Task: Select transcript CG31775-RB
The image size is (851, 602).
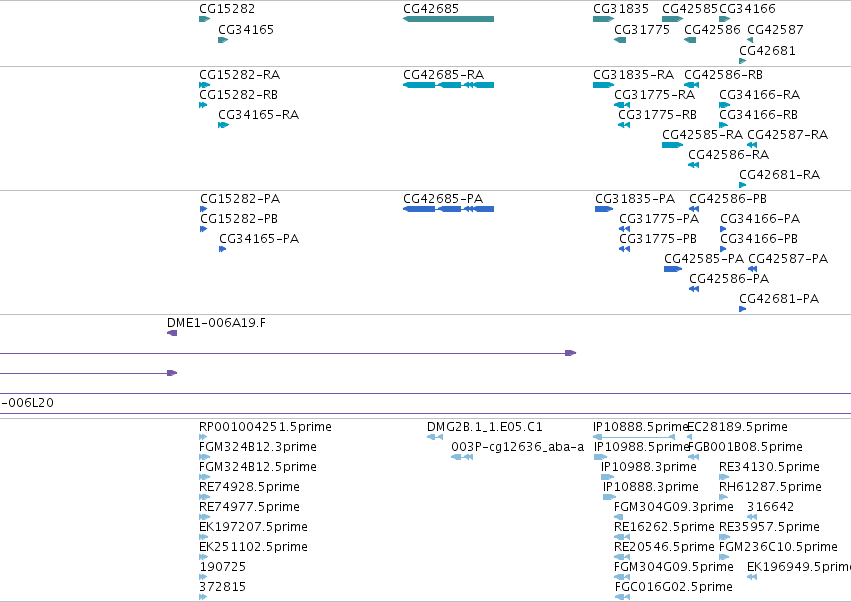Action: pos(657,115)
